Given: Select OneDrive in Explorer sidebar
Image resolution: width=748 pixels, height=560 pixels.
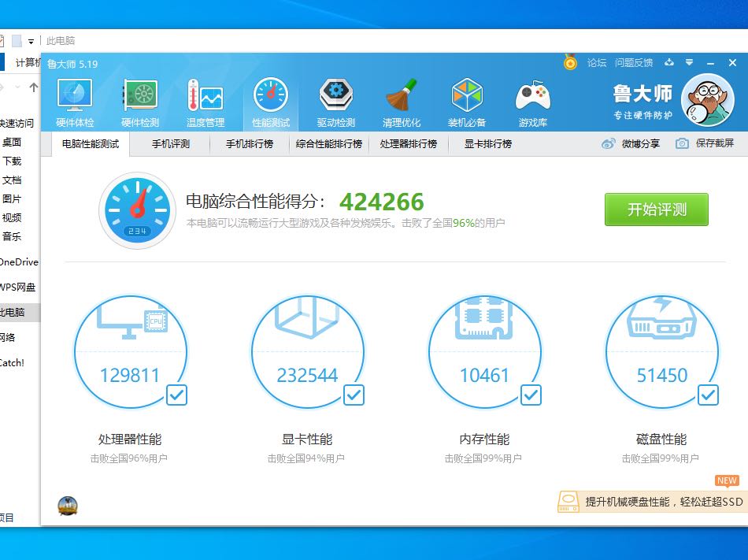Looking at the screenshot, I should click(x=19, y=261).
